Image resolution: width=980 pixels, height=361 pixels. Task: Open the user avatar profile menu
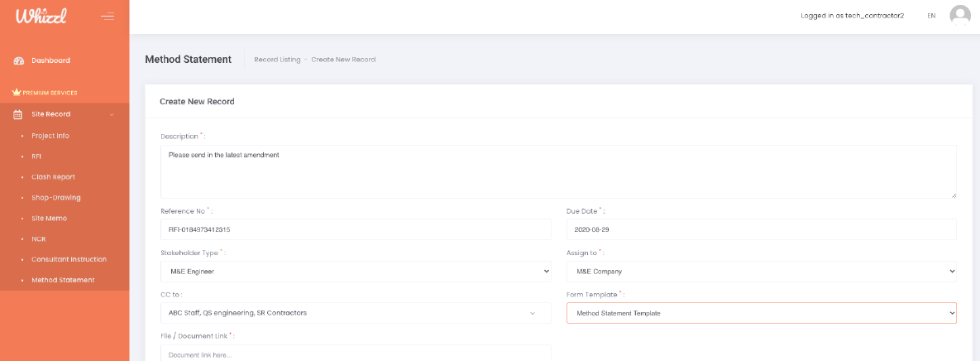(x=959, y=16)
